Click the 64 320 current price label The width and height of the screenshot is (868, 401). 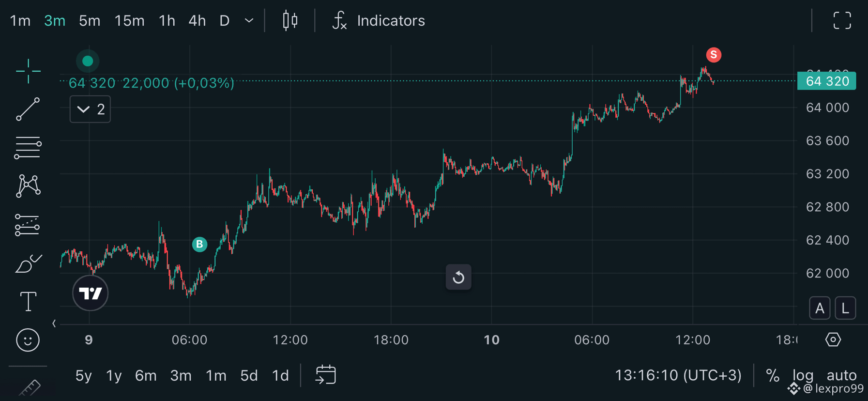click(827, 81)
